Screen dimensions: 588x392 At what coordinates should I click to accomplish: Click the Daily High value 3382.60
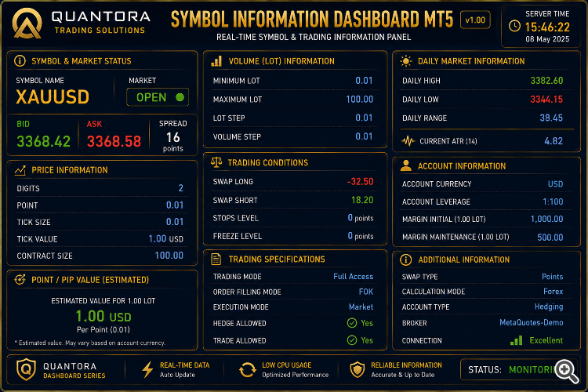[546, 80]
